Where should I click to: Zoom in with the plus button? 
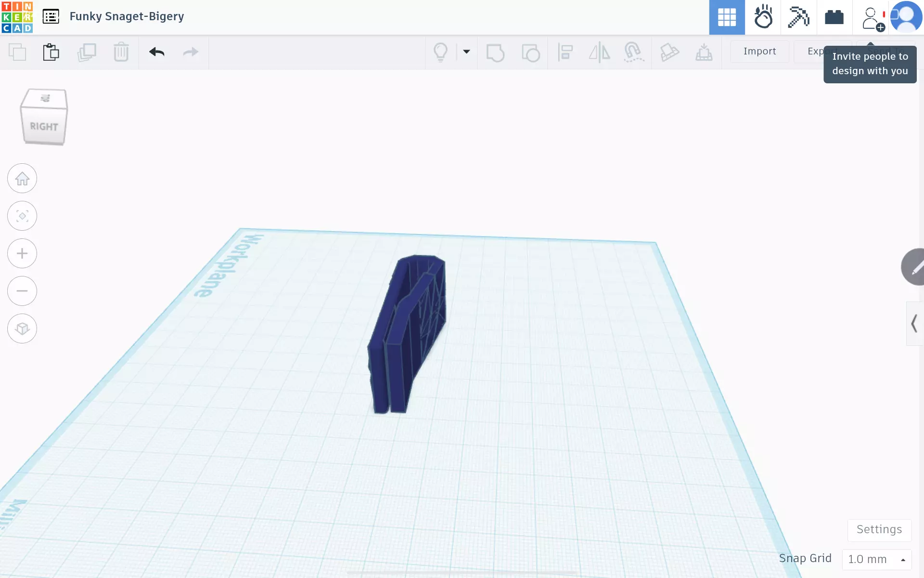(x=22, y=253)
